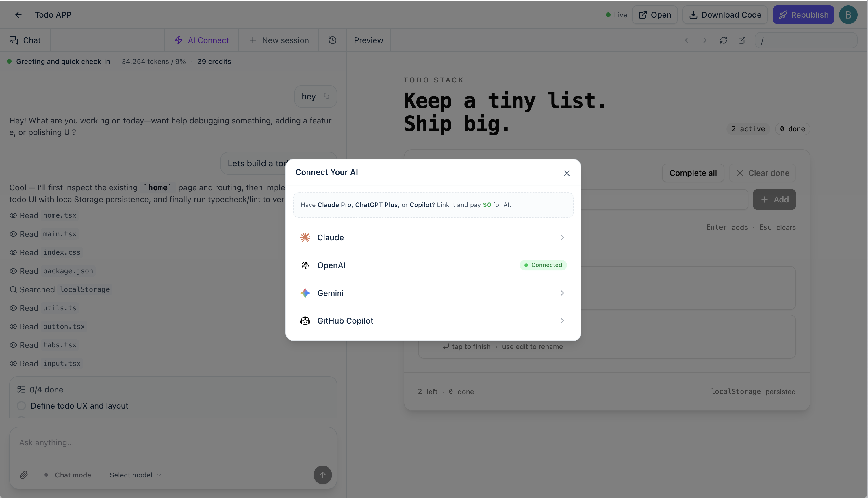This screenshot has width=868, height=498.
Task: Send the chat message with the arrow button
Action: [x=322, y=475]
